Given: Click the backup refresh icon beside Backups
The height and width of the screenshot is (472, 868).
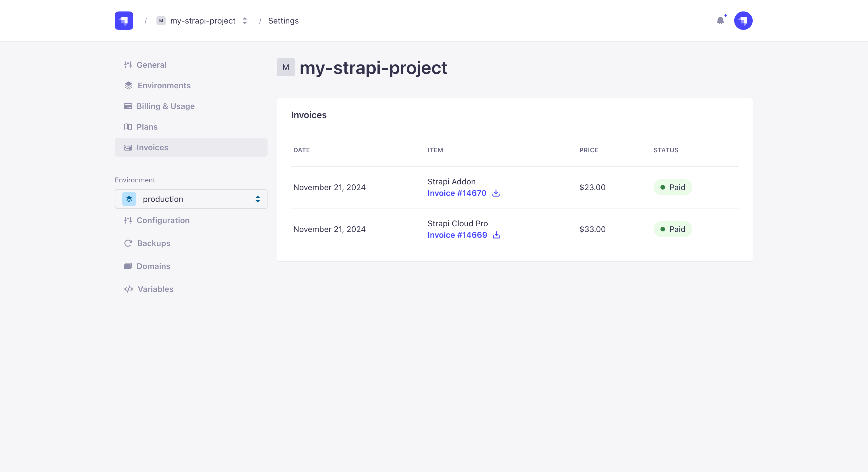Looking at the screenshot, I should (128, 243).
